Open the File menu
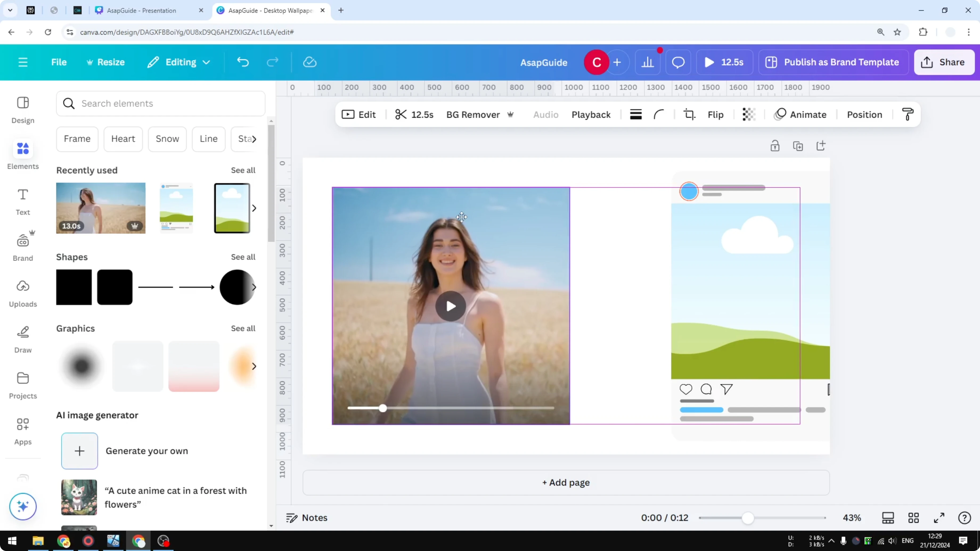Image resolution: width=980 pixels, height=551 pixels. click(59, 62)
